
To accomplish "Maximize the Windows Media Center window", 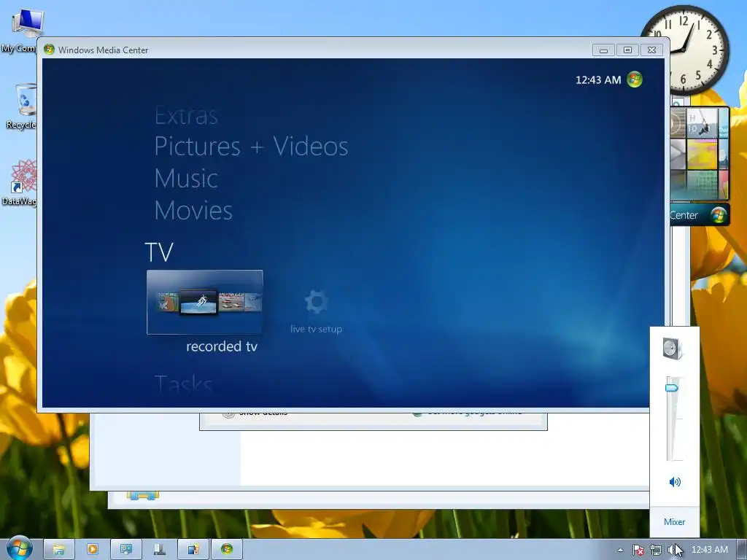I will (627, 50).
